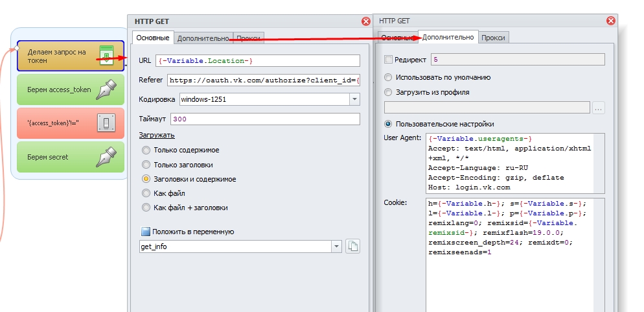
Task: Click the 'Таймаут' field with value 300
Action: click(x=264, y=119)
